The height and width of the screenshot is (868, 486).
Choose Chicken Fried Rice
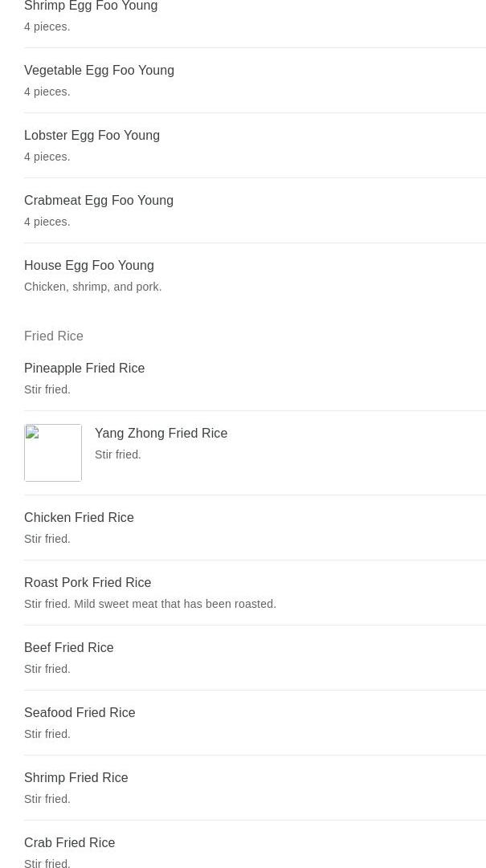click(80, 518)
